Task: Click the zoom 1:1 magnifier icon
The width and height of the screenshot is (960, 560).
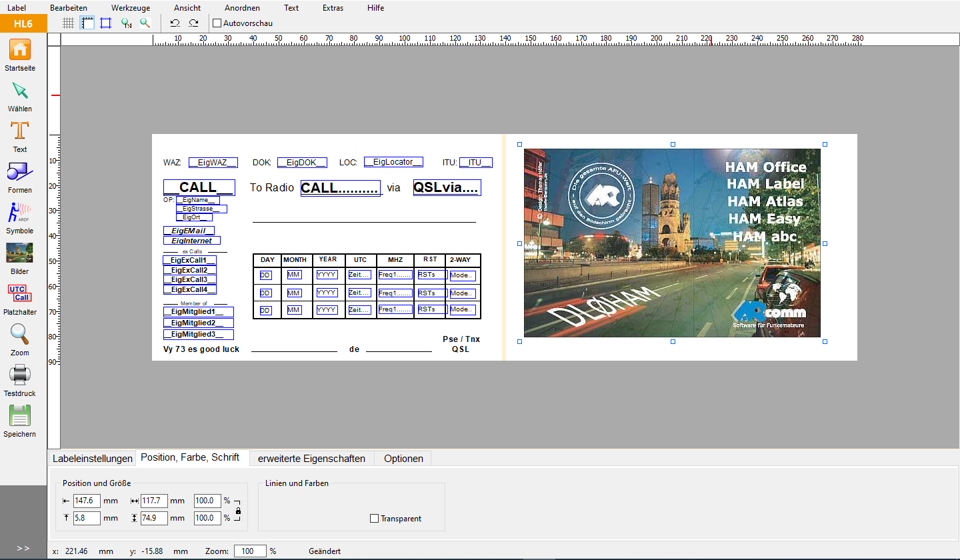Action: [127, 23]
